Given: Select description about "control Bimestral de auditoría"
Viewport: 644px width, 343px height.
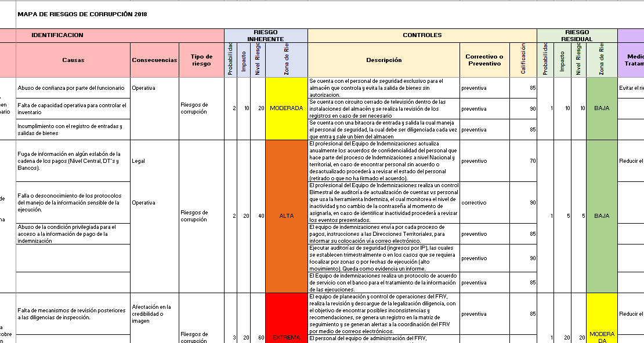Looking at the screenshot, I should pyautogui.click(x=383, y=203).
